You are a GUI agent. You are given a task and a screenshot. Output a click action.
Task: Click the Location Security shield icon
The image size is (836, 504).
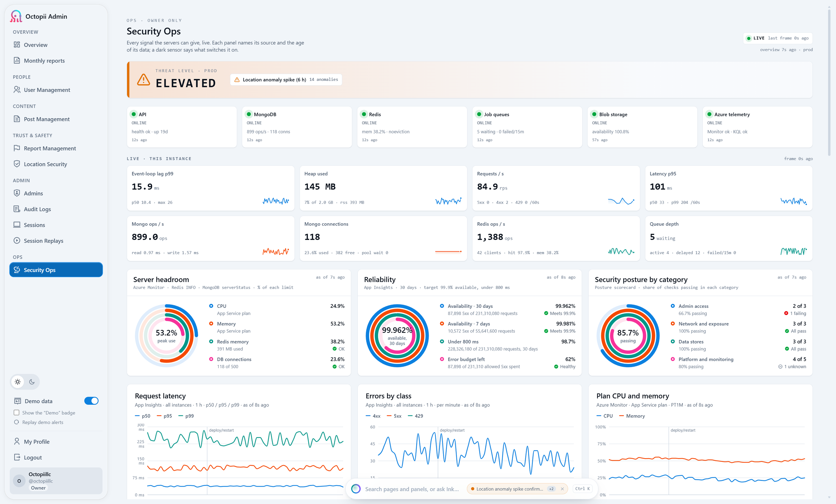17,164
